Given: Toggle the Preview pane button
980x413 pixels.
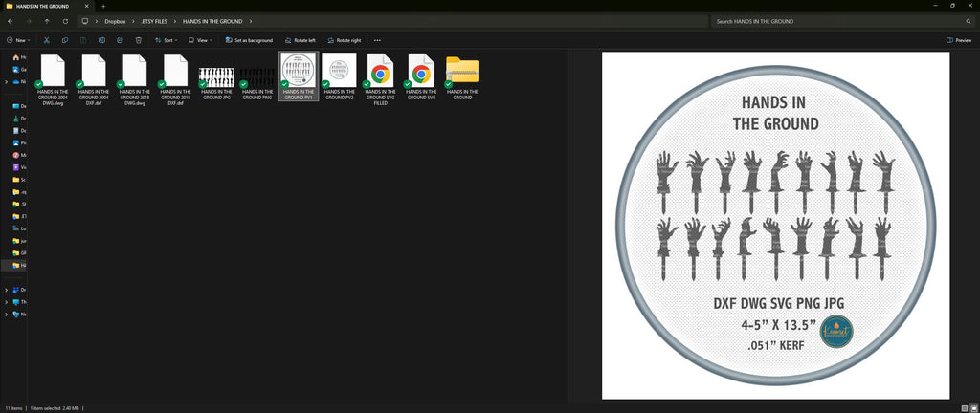Looking at the screenshot, I should coord(959,40).
